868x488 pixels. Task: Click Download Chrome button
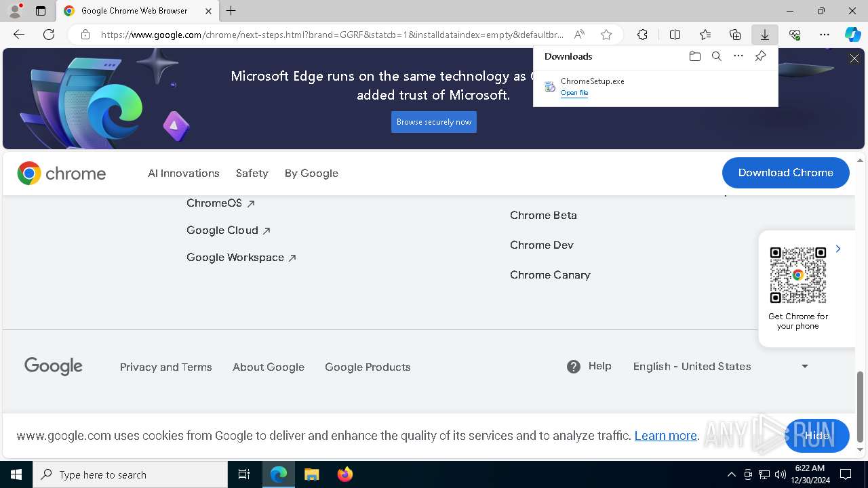click(786, 173)
